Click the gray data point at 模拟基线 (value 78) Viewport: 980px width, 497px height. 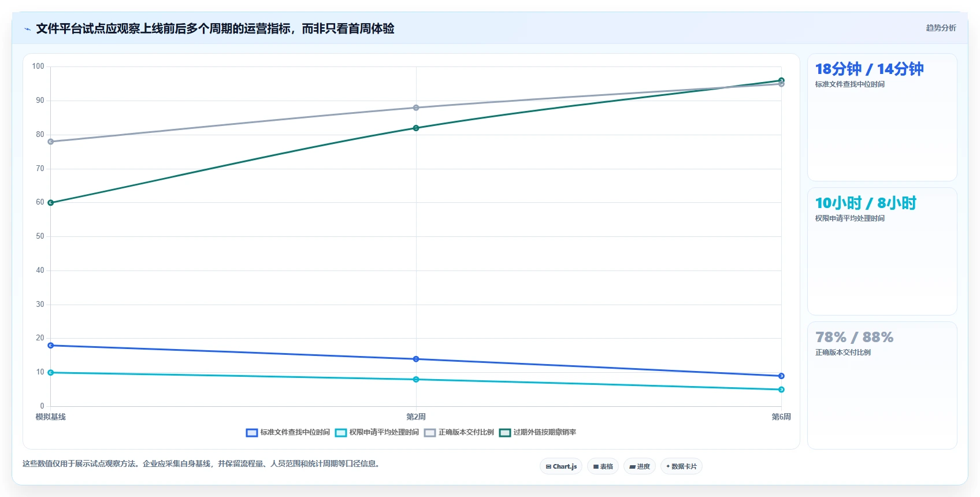click(51, 142)
